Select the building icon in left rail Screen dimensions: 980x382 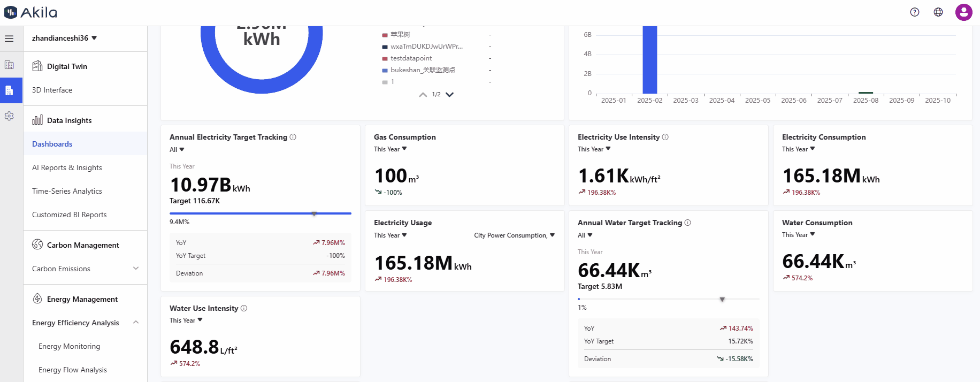tap(9, 65)
